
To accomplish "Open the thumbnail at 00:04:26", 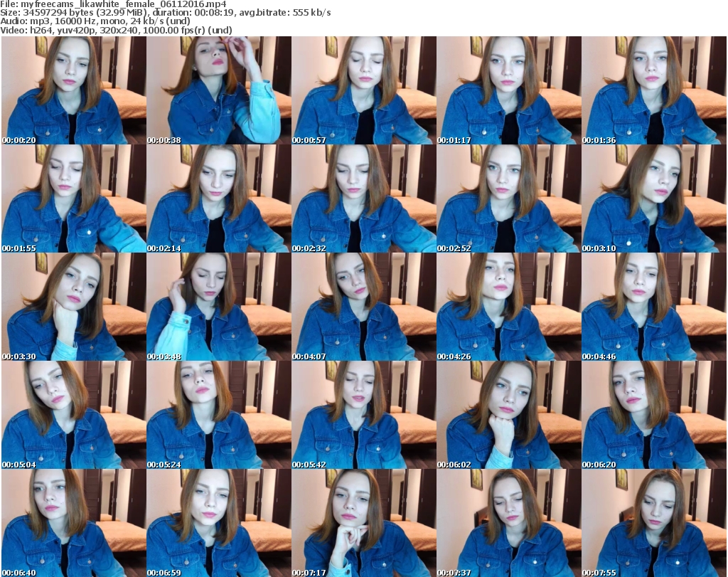I will click(509, 307).
